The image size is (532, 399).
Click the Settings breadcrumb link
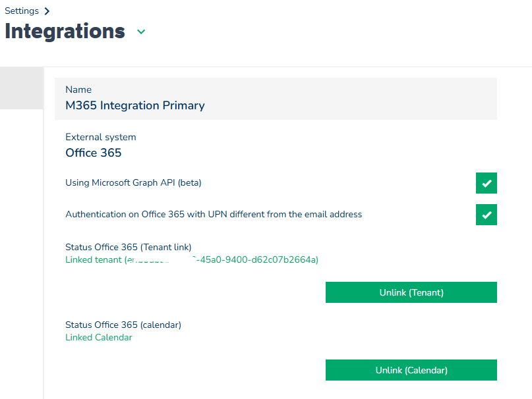20,11
